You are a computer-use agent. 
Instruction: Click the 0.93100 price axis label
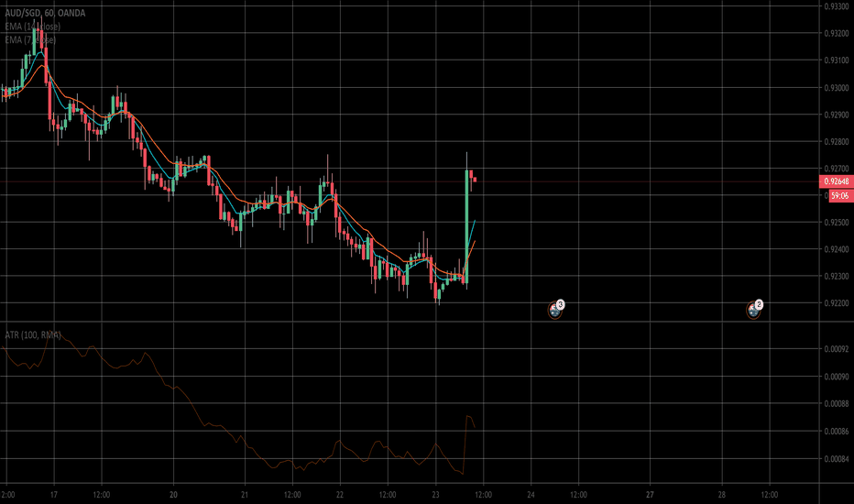pos(836,60)
